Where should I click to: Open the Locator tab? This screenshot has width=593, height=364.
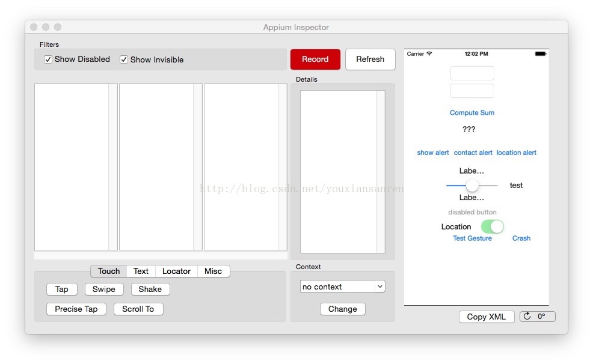pyautogui.click(x=176, y=271)
